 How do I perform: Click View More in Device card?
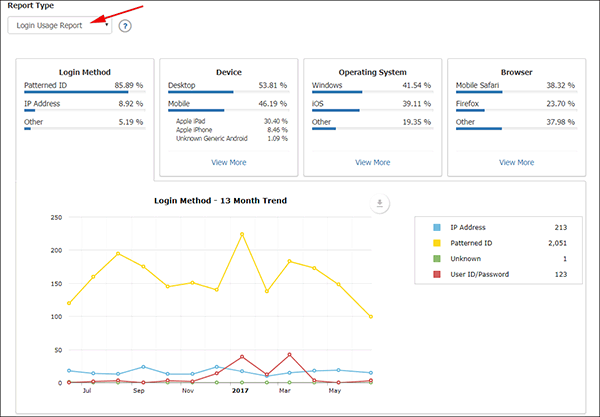(229, 162)
